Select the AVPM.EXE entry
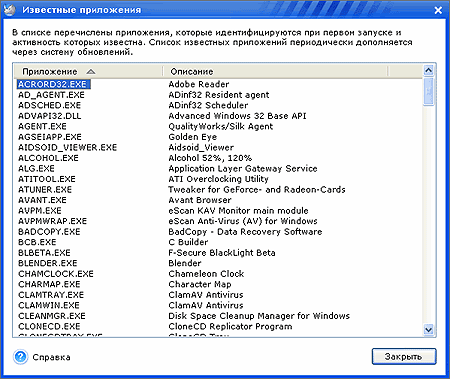450x379 pixels. coord(40,211)
